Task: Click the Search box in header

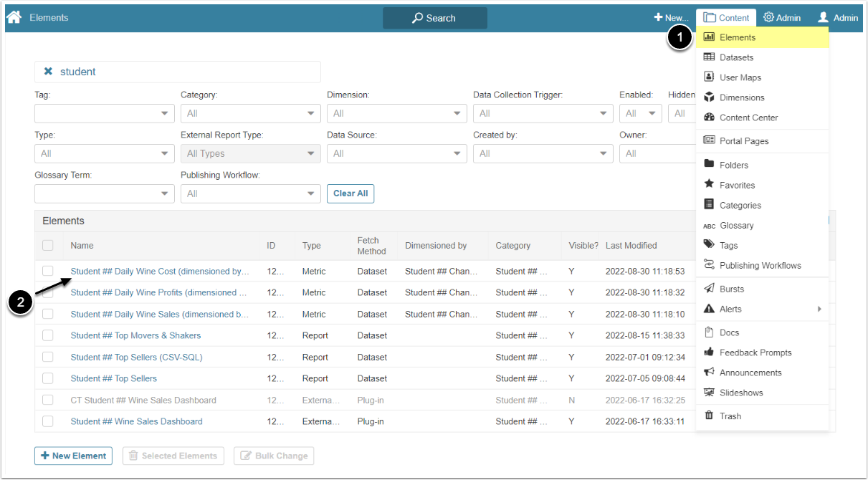Action: (434, 18)
